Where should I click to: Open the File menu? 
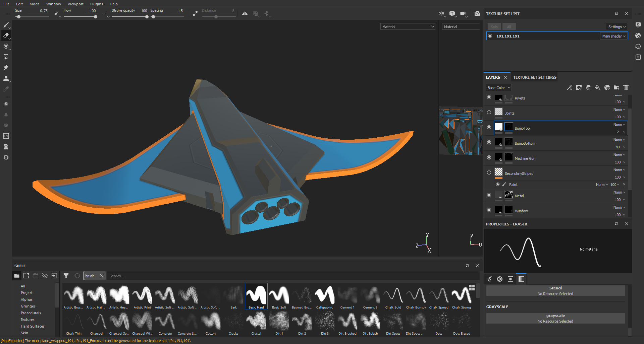(6, 4)
